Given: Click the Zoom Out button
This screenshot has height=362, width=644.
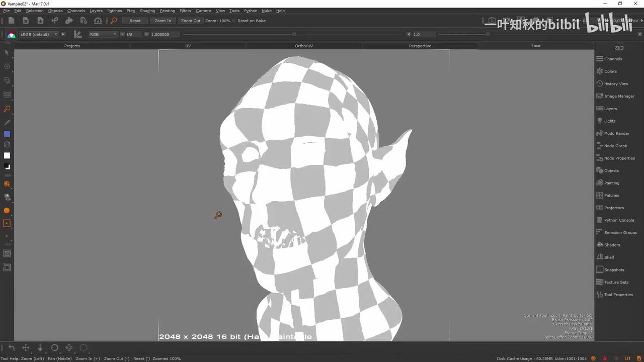Looking at the screenshot, I should 191,21.
